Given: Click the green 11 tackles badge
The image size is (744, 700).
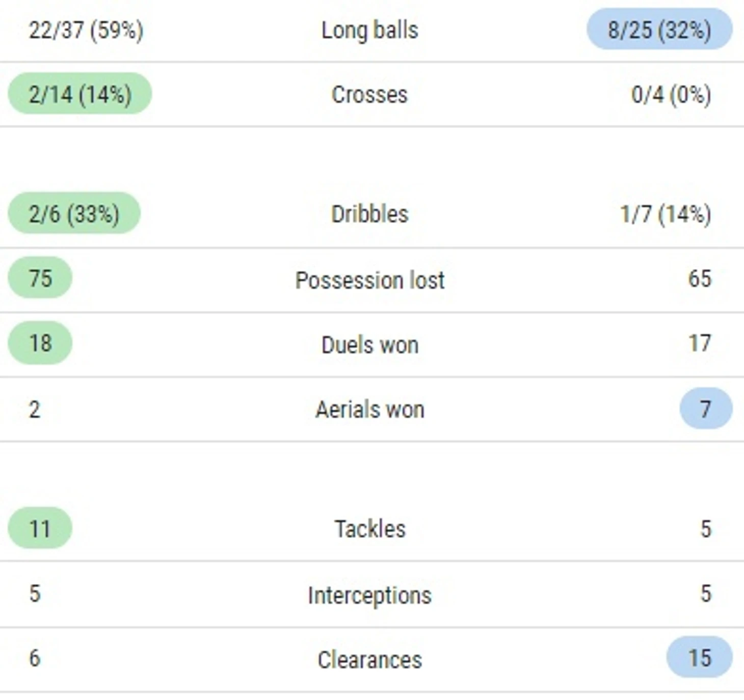Looking at the screenshot, I should 40,528.
